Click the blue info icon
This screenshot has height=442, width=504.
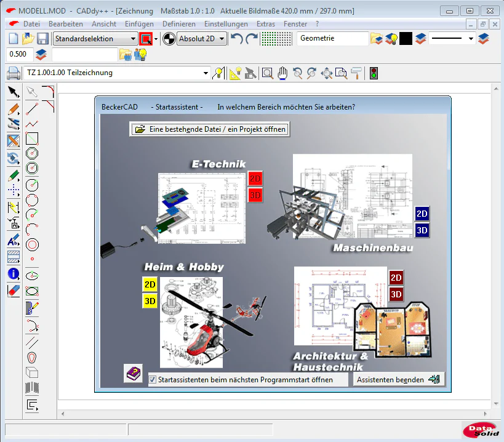pos(14,274)
